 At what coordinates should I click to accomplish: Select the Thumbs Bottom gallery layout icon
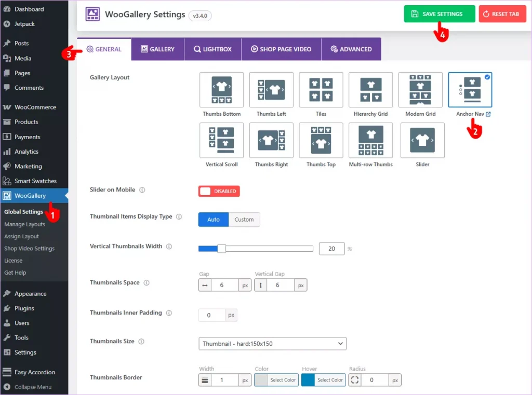coord(221,90)
